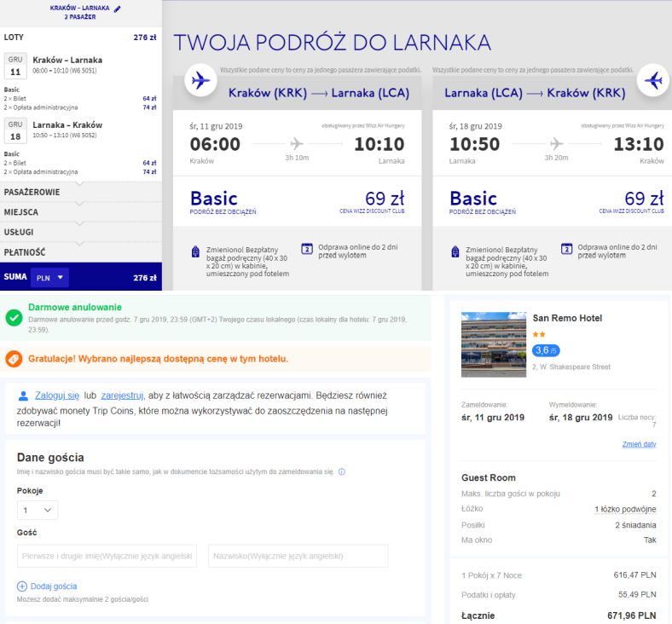Click plane icon between 06:00 and 10:10

(x=297, y=143)
